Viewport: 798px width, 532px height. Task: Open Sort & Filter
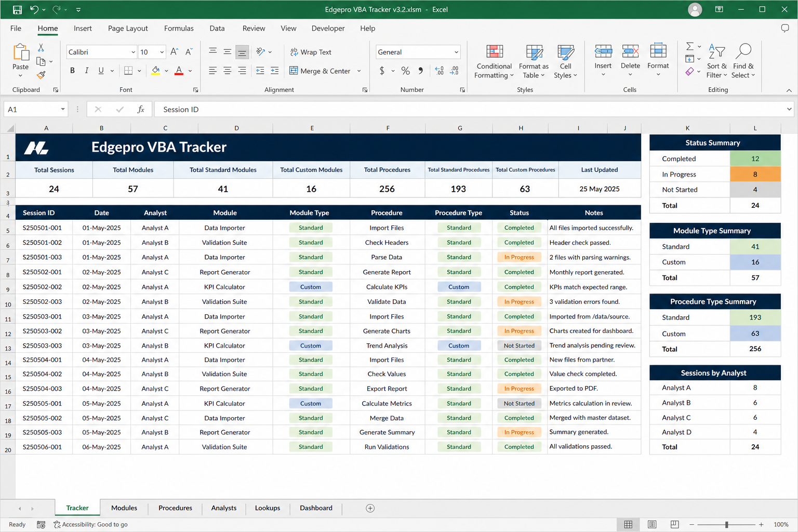click(717, 61)
